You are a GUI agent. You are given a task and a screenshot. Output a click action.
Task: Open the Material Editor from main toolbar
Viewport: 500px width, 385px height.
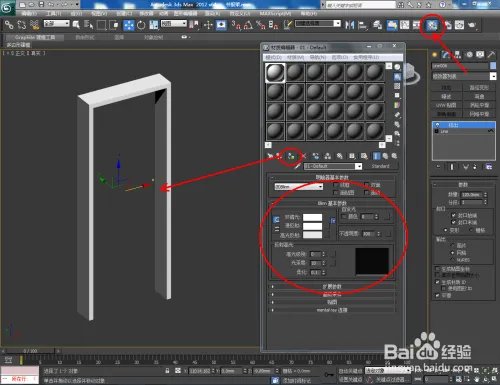(432, 25)
